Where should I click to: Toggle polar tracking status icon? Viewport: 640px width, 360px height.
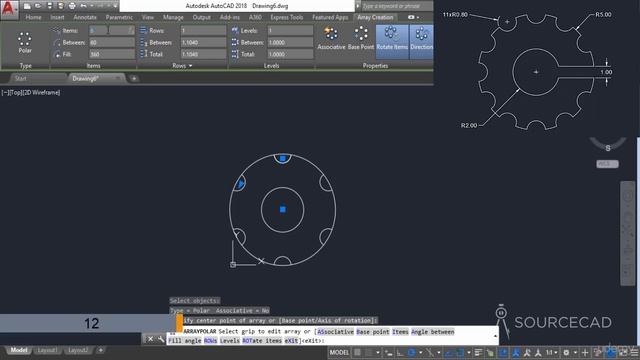coord(411,352)
